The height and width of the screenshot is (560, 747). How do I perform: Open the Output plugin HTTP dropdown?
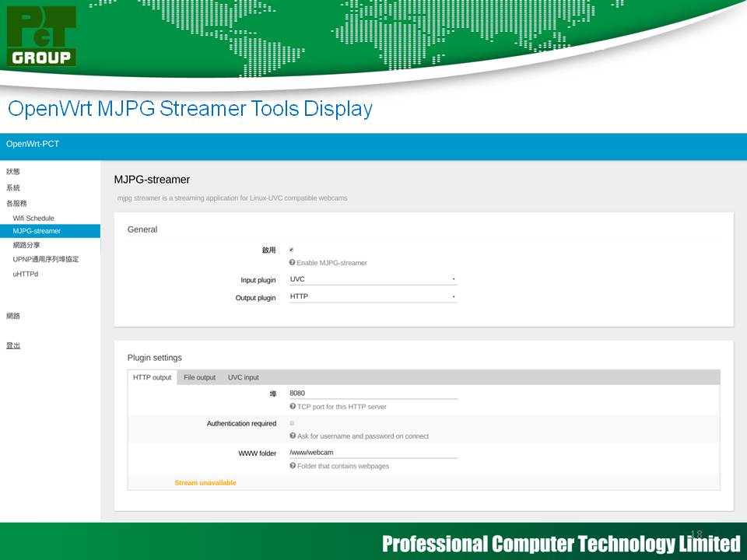pos(373,297)
